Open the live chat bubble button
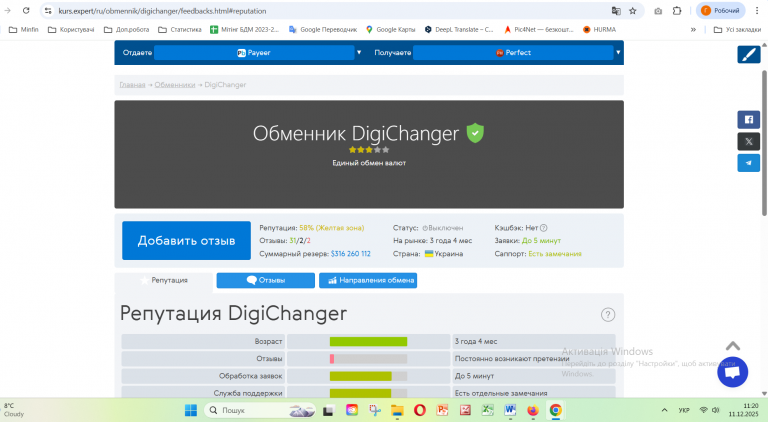Screen dimensions: 768x422 coord(732,372)
